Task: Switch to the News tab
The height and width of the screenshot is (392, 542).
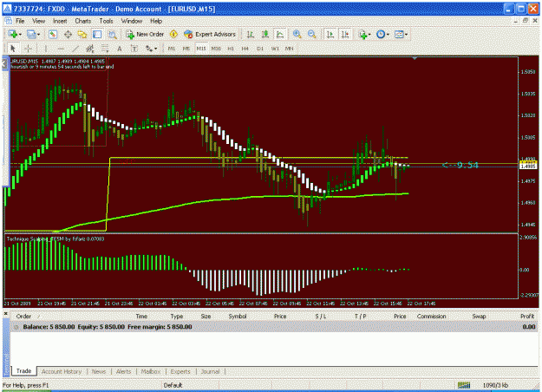Action: [99, 371]
